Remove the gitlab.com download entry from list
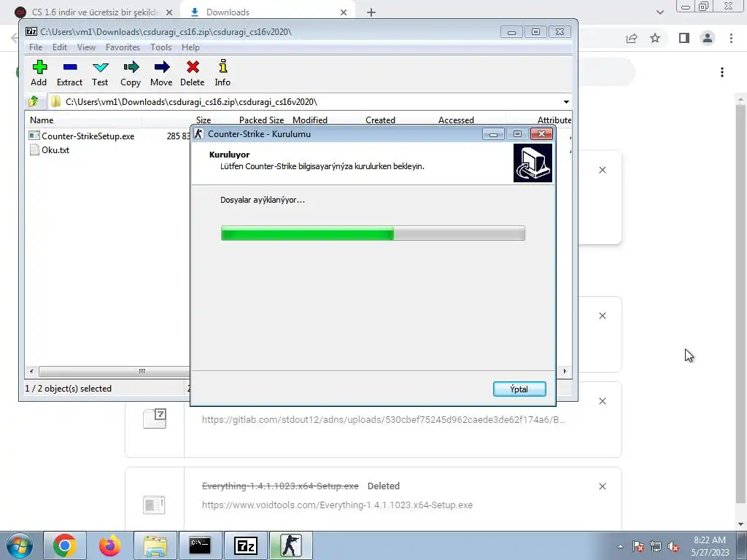Image resolution: width=747 pixels, height=560 pixels. click(603, 402)
